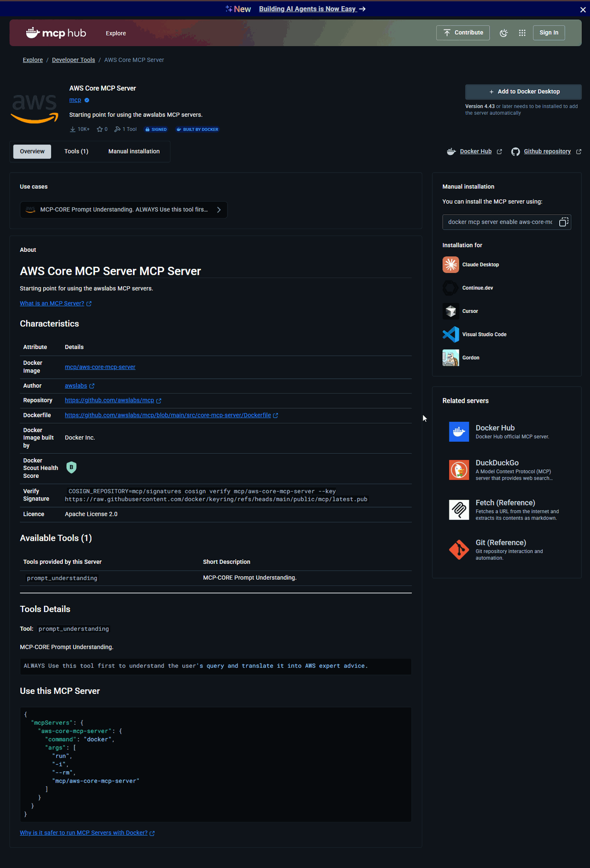Close the top announcement banner
590x868 pixels.
[583, 9]
